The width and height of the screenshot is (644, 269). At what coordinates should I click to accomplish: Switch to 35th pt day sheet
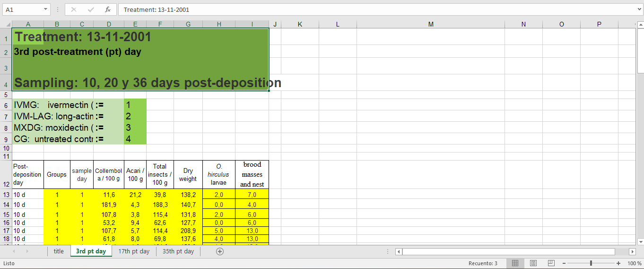click(x=178, y=251)
